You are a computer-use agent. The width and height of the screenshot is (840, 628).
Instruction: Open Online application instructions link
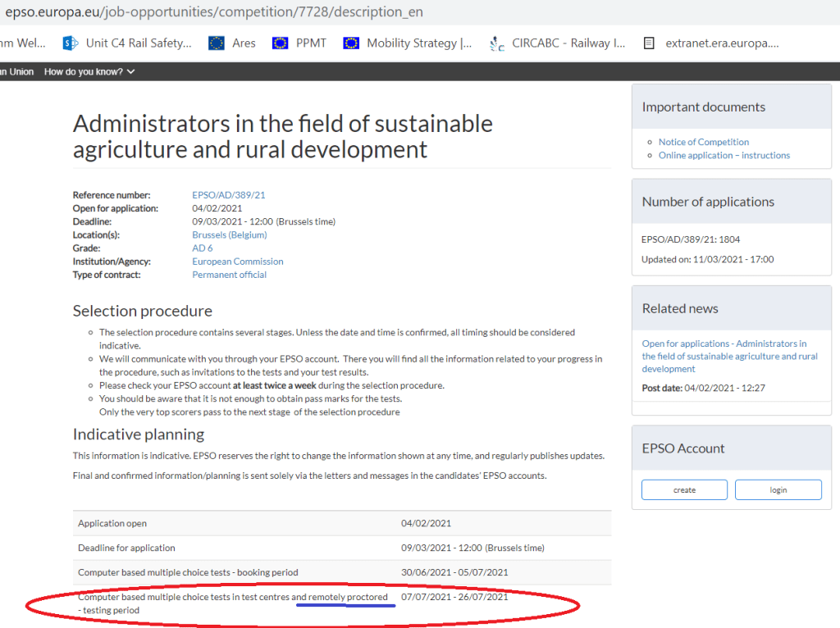[x=724, y=155]
